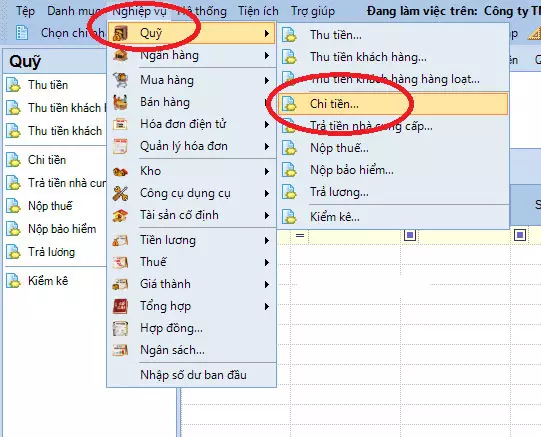
Task: Click the Chi tiền icon in left panel
Action: click(x=13, y=160)
